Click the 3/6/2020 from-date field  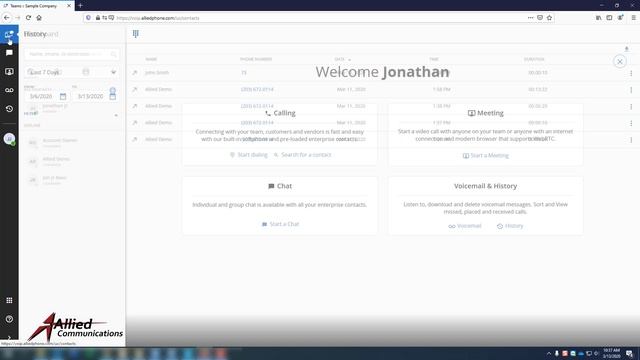tap(42, 96)
